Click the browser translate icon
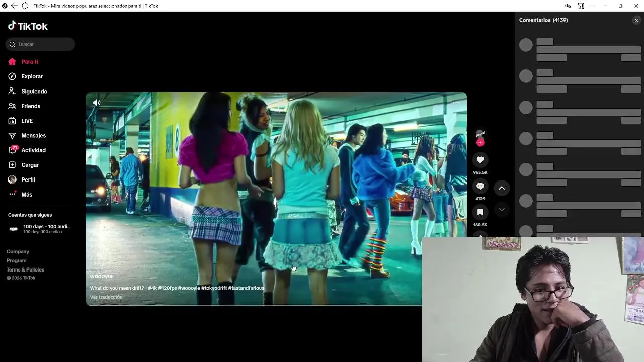Screen dimensions: 644x362 tap(568, 6)
